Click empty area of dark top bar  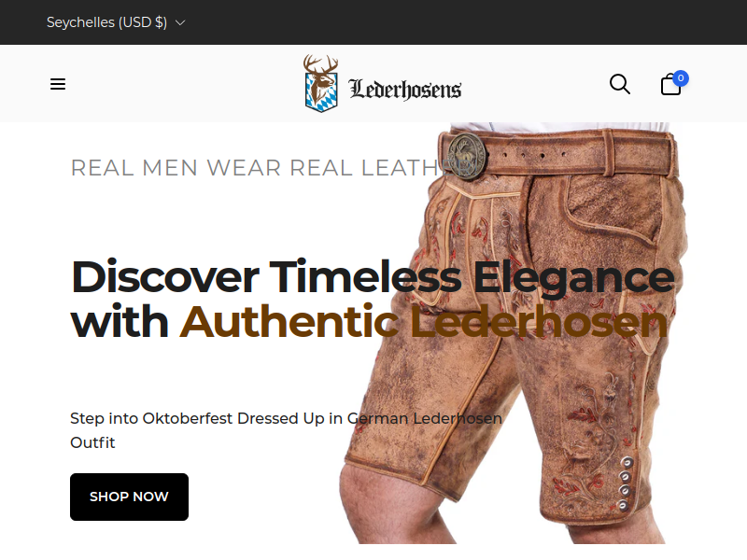pyautogui.click(x=453, y=22)
